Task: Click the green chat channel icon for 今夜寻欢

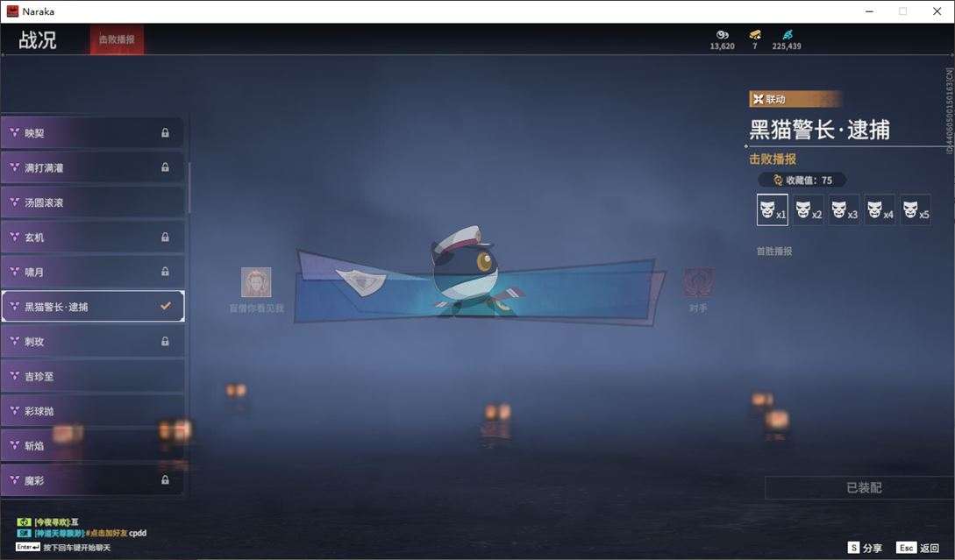Action: pos(24,522)
